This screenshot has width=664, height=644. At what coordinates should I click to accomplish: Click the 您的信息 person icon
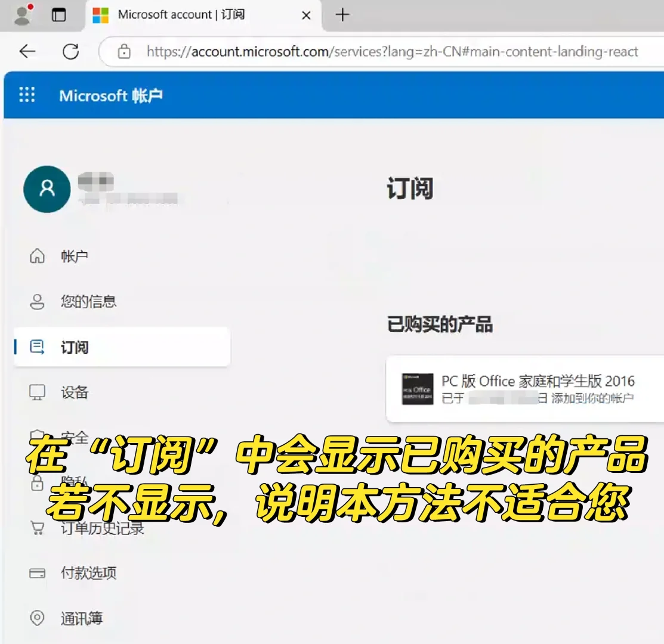click(x=38, y=302)
